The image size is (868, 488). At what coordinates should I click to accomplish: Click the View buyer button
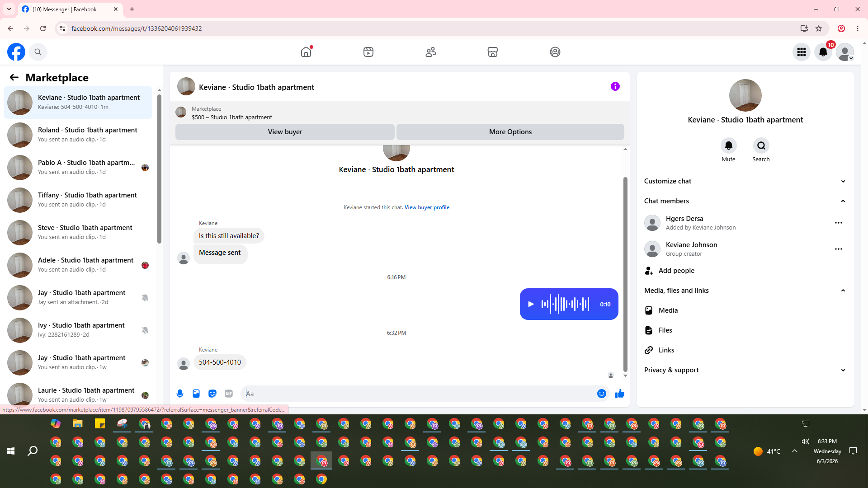click(285, 132)
